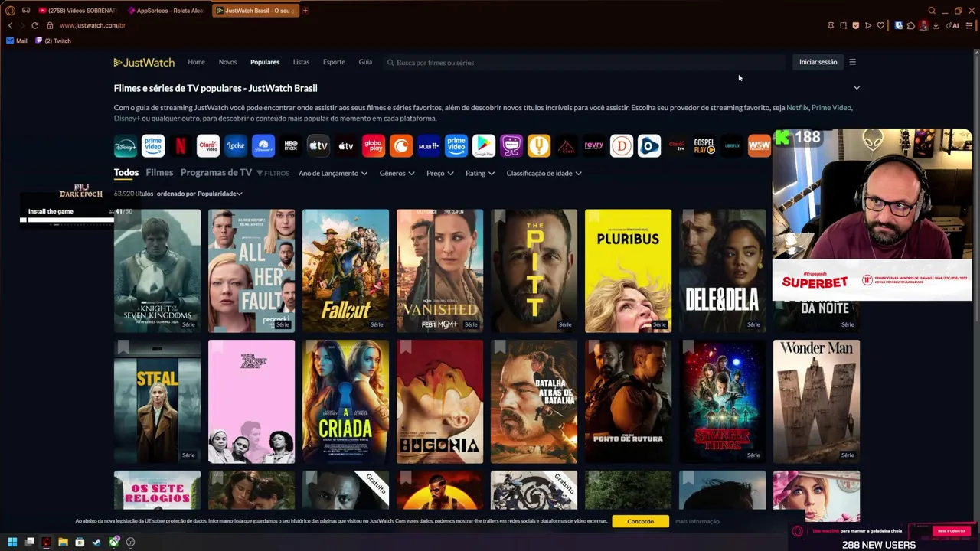Click the Iniciar sessão button
980x551 pixels.
click(818, 62)
